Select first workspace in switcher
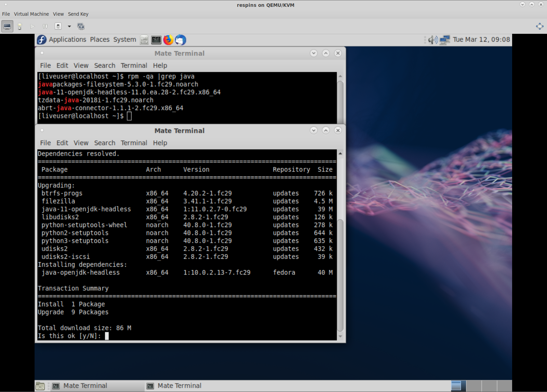Screen dimensions: 547x392 [x=458, y=386]
